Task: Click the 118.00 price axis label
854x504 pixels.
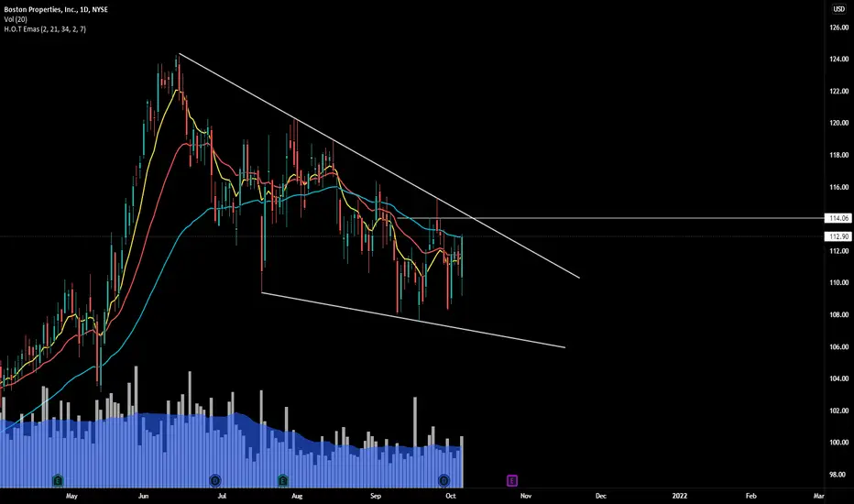Action: [x=838, y=155]
